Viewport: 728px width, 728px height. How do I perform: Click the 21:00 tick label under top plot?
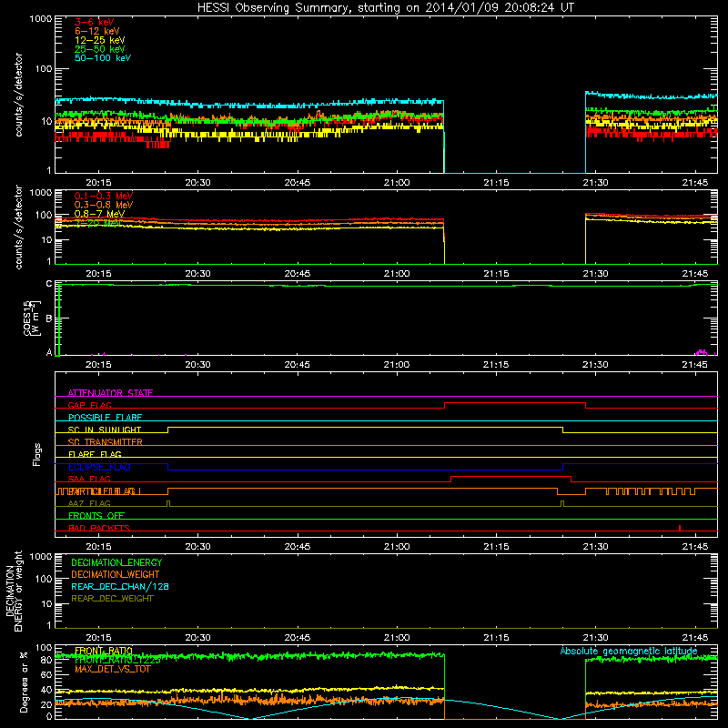pos(397,183)
